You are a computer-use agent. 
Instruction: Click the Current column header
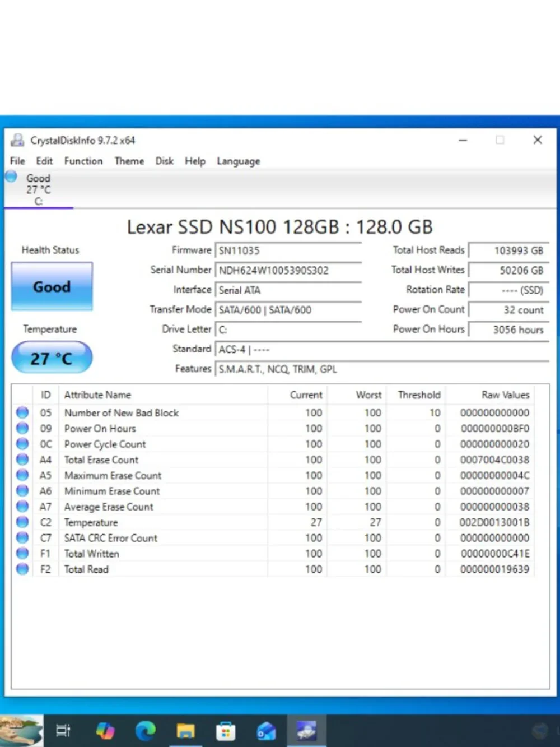coord(297,395)
